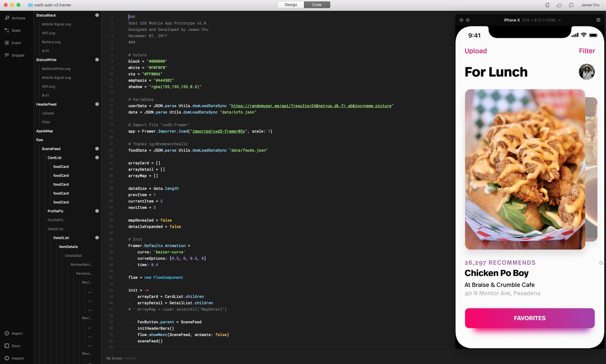Image resolution: width=606 pixels, height=364 pixels.
Task: Switch to the Code tab
Action: [317, 5]
